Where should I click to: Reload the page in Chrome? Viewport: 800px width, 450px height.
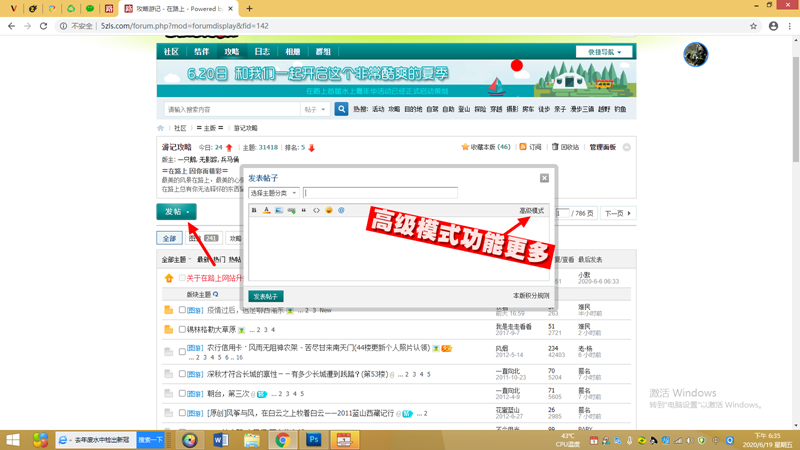(x=44, y=26)
